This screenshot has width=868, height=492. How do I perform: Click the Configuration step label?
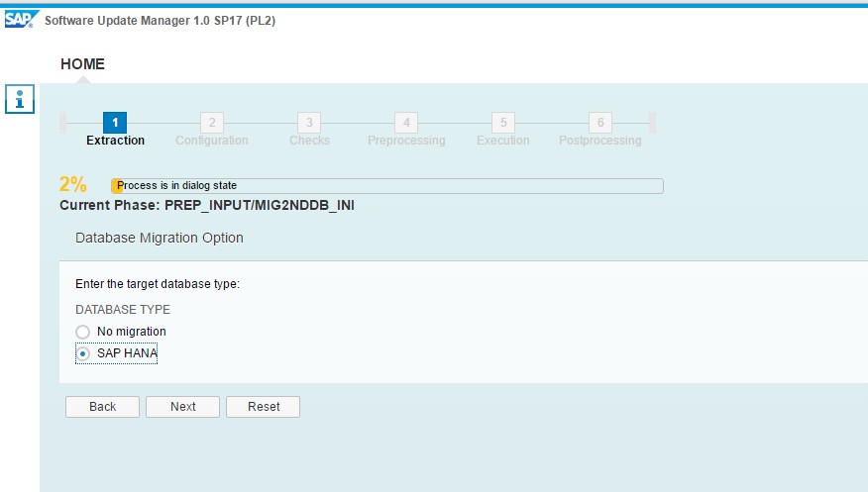(212, 141)
